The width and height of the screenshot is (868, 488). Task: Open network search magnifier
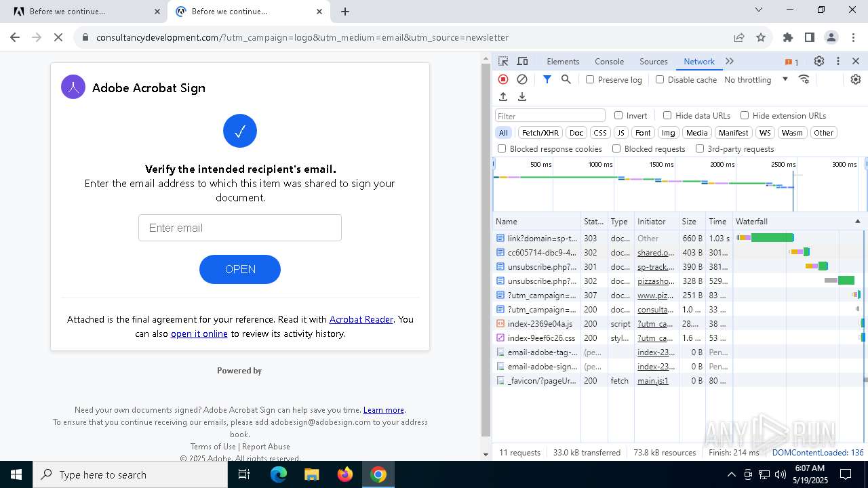click(566, 79)
